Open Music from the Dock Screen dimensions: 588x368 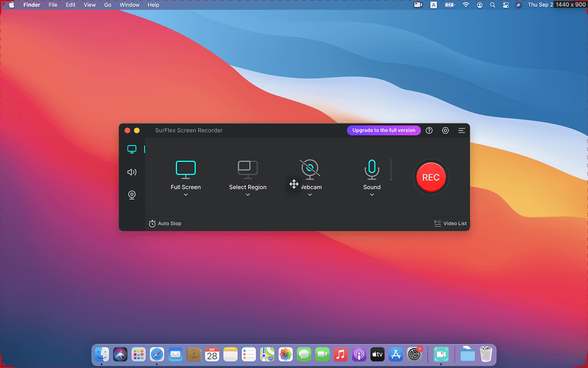(x=341, y=354)
